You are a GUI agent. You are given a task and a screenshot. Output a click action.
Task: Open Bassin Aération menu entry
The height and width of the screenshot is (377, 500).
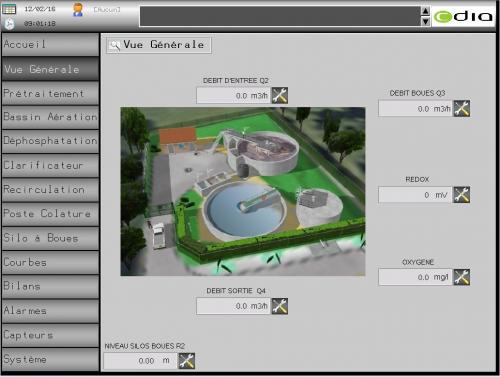(50, 117)
